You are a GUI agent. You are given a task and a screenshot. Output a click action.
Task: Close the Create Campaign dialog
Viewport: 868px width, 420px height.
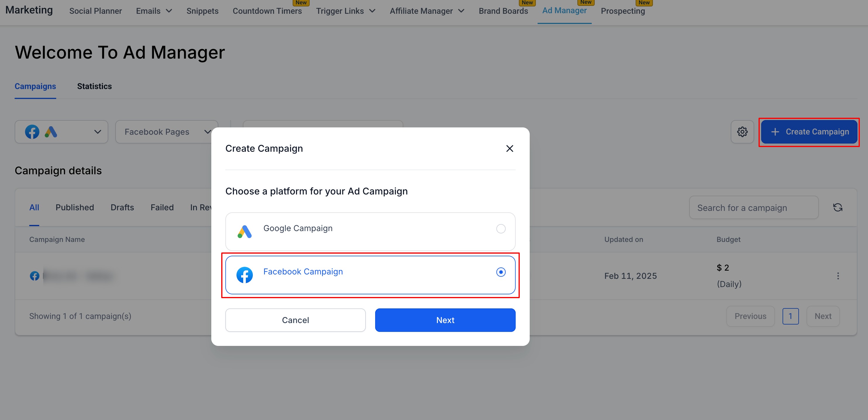click(x=510, y=148)
